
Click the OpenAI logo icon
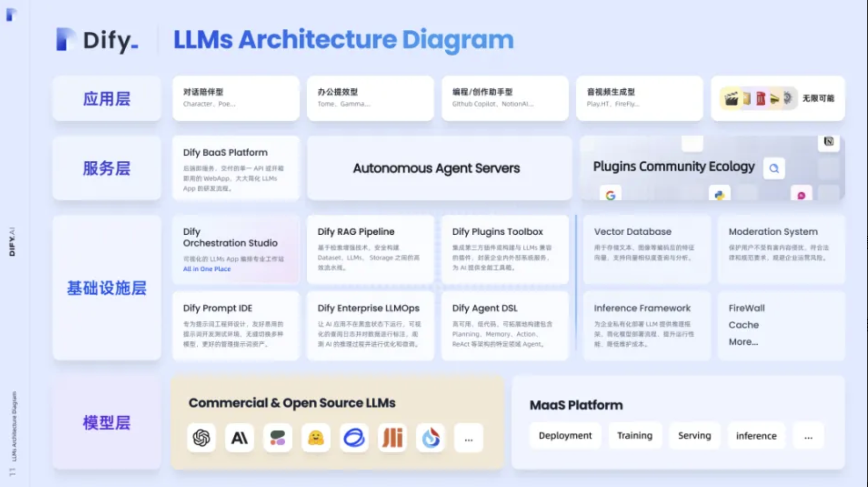click(x=201, y=438)
